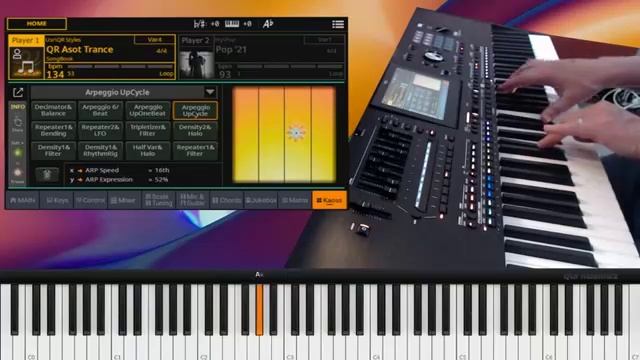Toggle the green Split indicator button
640x360 pixels.
[x=18, y=153]
